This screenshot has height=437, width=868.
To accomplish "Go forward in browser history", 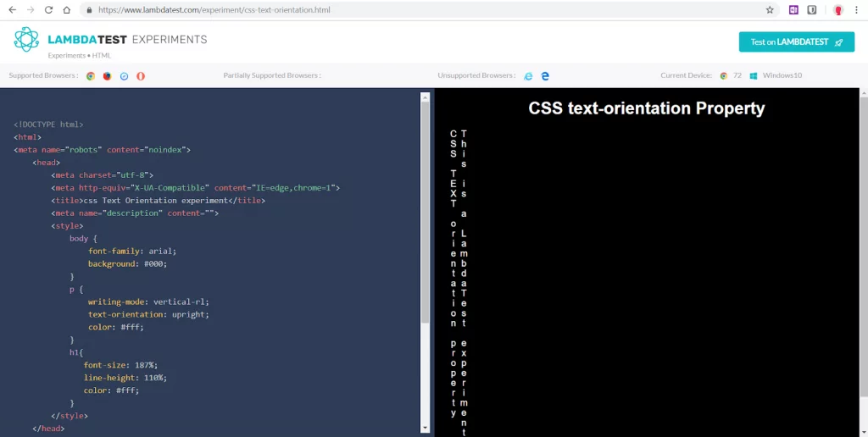I will pyautogui.click(x=31, y=10).
